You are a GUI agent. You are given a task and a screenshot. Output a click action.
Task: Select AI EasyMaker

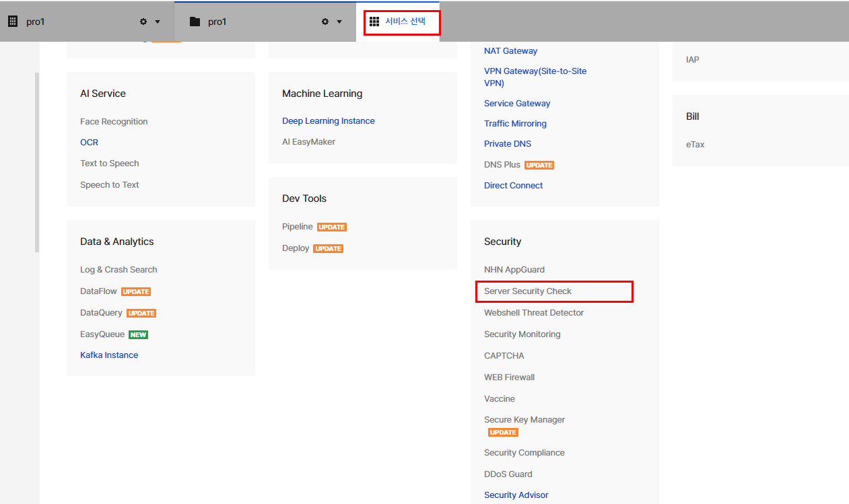(308, 142)
